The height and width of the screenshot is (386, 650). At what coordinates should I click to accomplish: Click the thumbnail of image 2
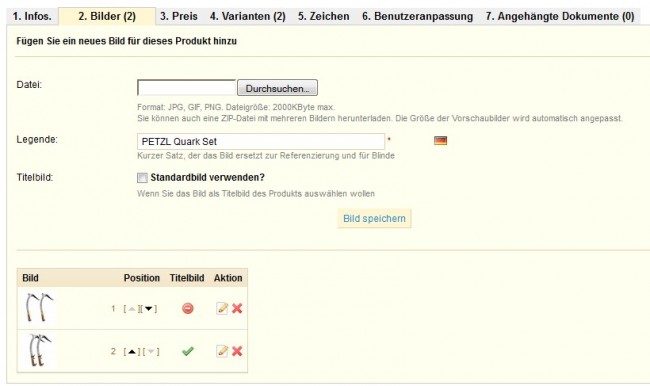[x=39, y=350]
